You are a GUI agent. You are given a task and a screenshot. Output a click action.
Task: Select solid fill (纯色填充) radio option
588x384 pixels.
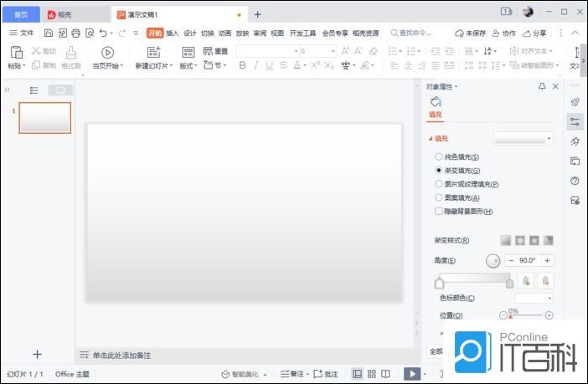coord(439,156)
